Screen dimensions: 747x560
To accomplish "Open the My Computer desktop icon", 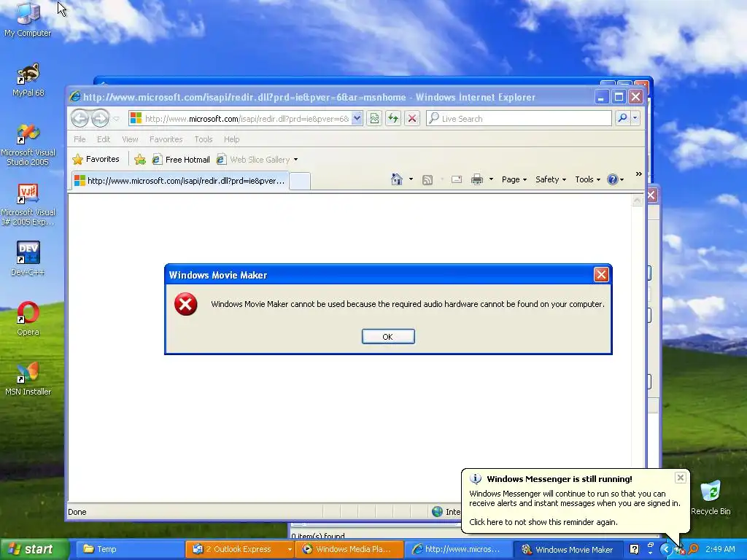I will point(28,20).
